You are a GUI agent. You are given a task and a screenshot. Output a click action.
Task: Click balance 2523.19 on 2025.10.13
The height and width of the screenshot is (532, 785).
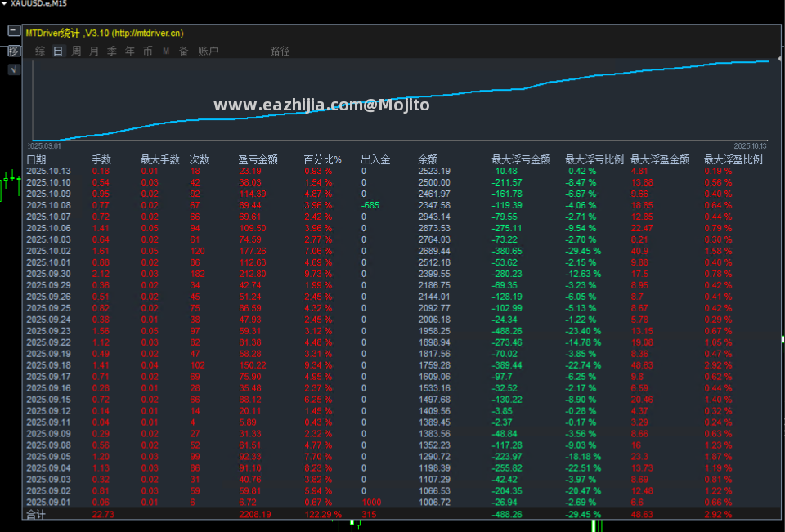coord(434,171)
